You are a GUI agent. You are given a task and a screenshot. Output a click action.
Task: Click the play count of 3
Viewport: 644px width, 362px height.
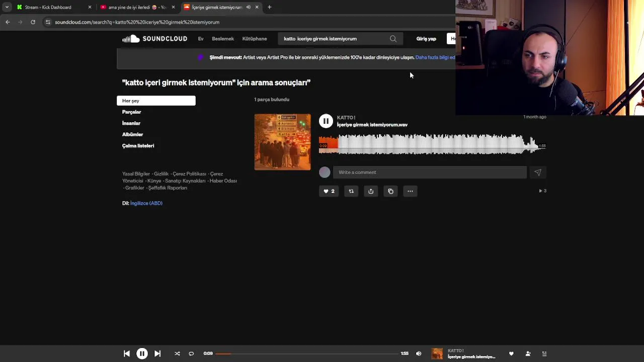(542, 191)
